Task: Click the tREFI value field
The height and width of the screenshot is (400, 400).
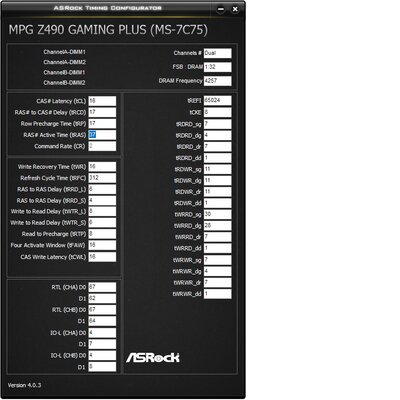Action: pyautogui.click(x=217, y=101)
